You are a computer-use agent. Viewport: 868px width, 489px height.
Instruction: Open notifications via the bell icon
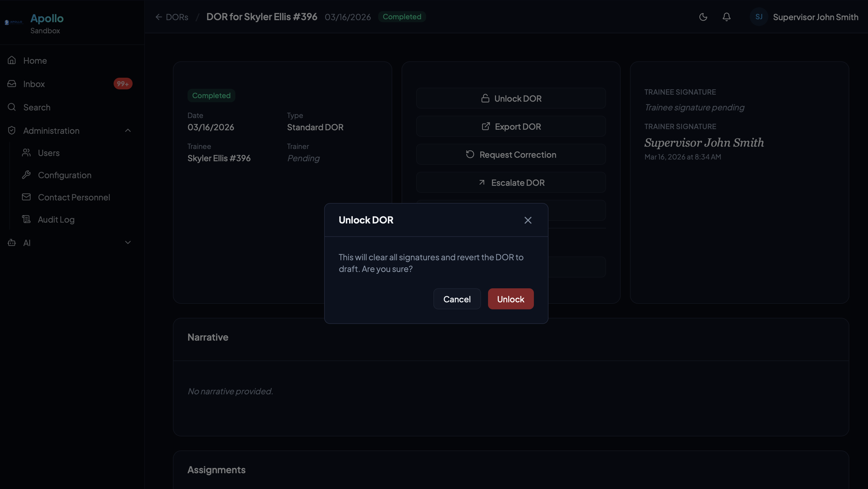point(726,17)
